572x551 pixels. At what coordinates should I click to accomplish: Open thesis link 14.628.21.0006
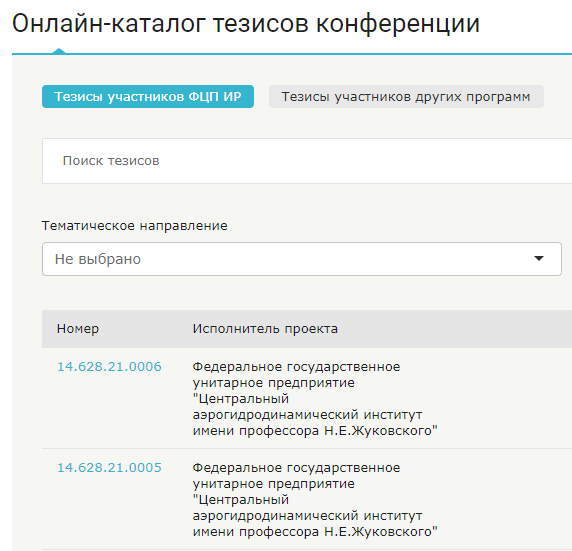109,366
